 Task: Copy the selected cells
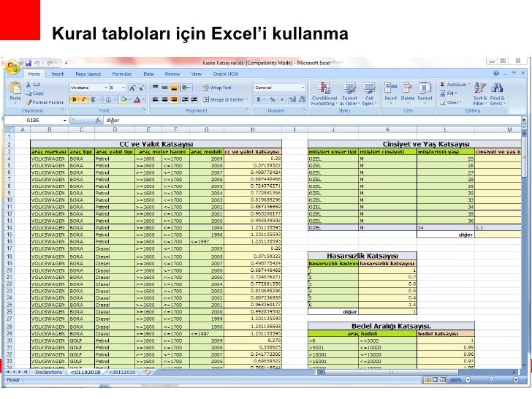tap(34, 94)
